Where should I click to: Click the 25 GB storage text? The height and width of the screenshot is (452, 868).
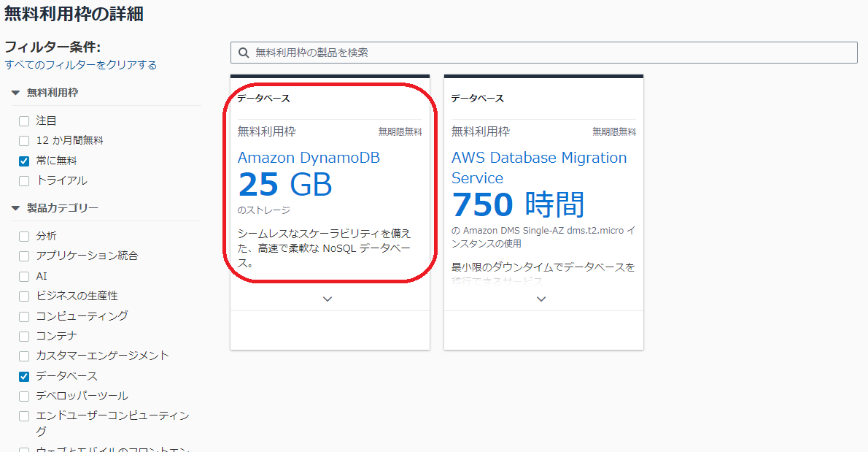click(x=285, y=185)
